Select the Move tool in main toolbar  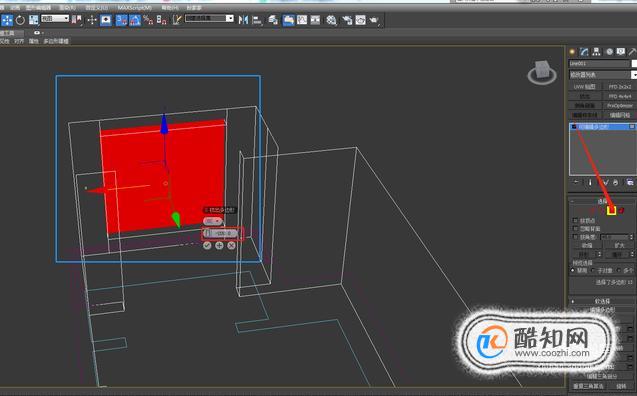[7, 20]
